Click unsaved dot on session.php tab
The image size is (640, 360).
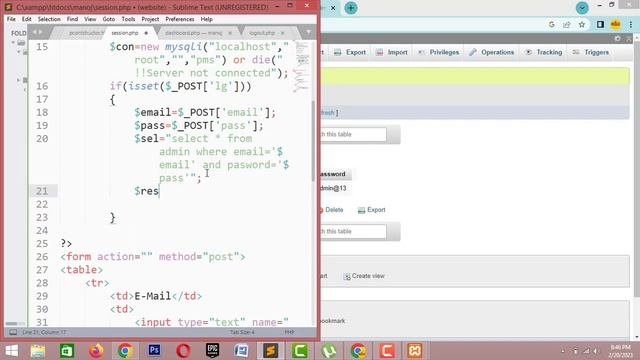pyautogui.click(x=146, y=33)
